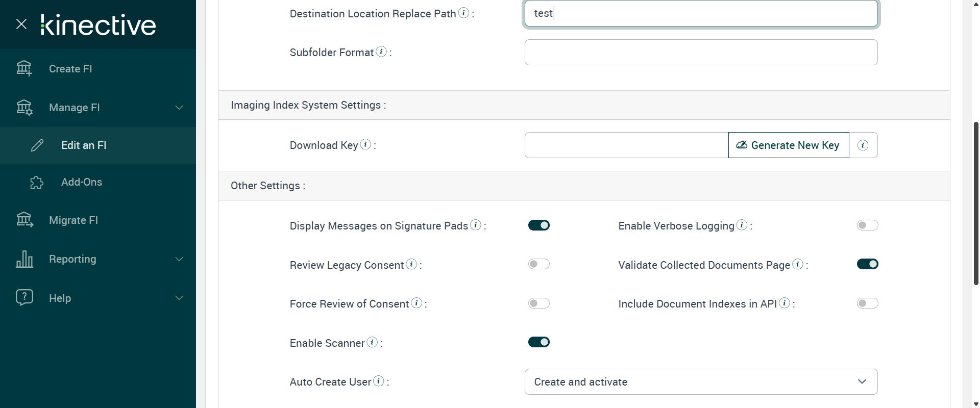The image size is (980, 408).
Task: Click info icon next to Subfolder Format
Action: click(381, 52)
